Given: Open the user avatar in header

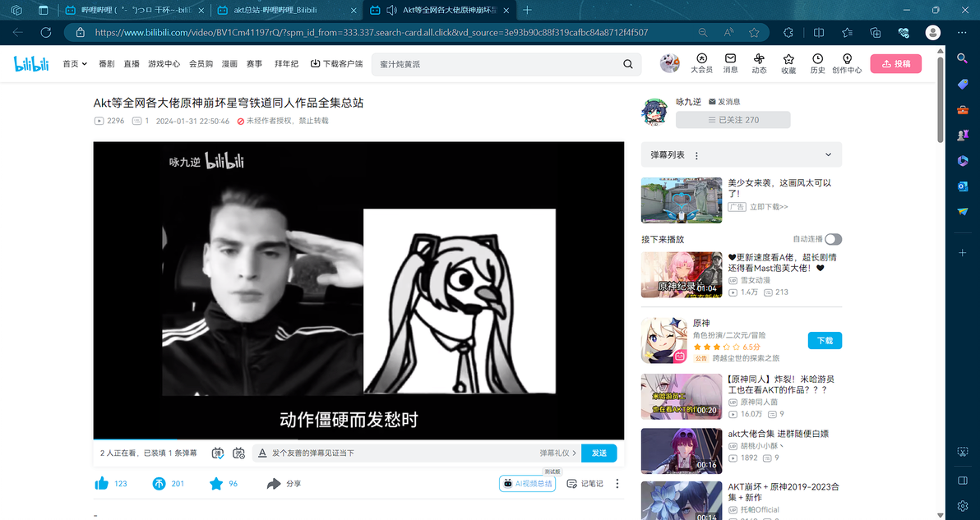Looking at the screenshot, I should [669, 63].
